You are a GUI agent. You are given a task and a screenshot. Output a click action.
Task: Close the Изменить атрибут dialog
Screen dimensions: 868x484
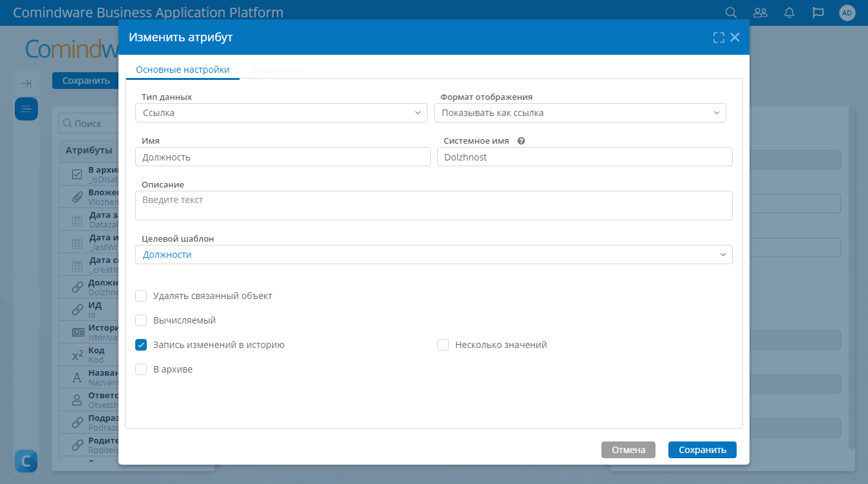tap(735, 37)
